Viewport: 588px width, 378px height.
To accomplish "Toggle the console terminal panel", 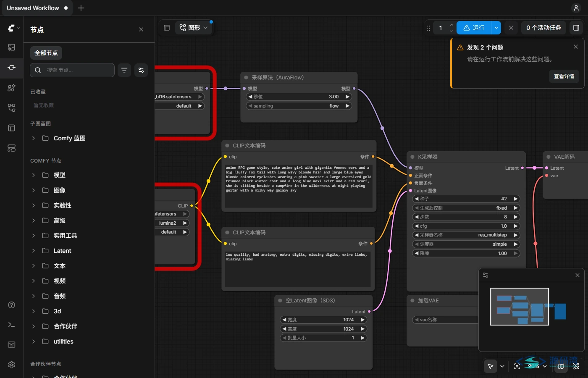I will tap(12, 325).
